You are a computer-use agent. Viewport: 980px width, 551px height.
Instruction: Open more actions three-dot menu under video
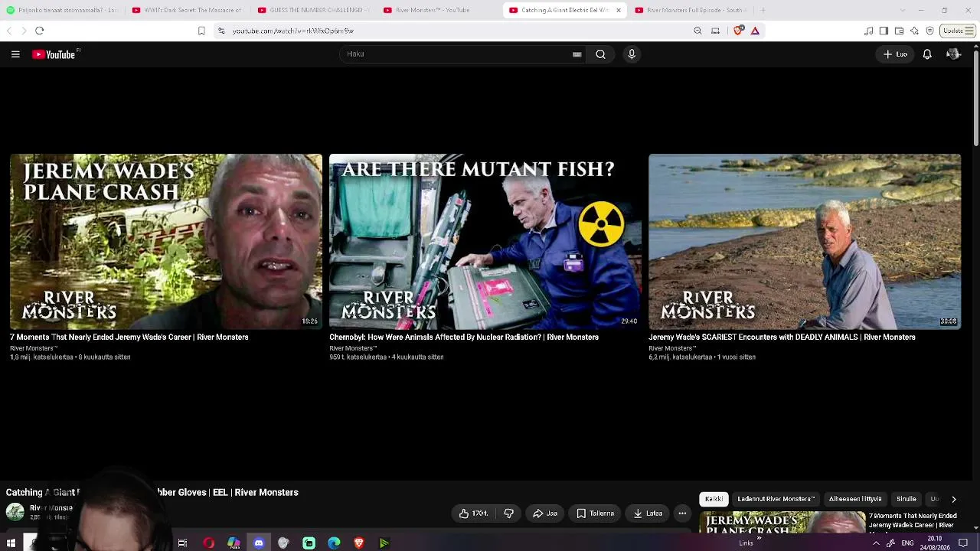tap(682, 514)
